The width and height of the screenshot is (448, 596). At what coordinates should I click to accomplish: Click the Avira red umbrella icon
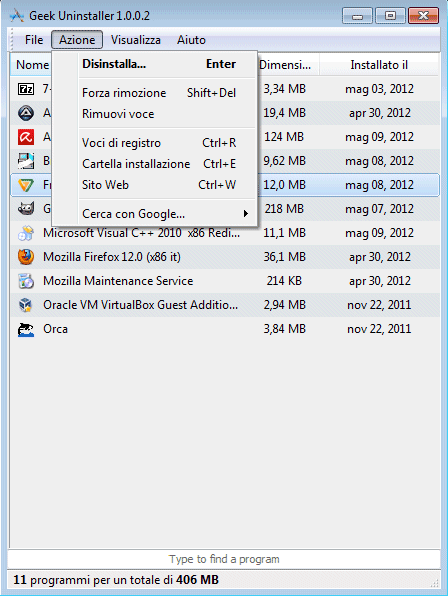[26, 137]
